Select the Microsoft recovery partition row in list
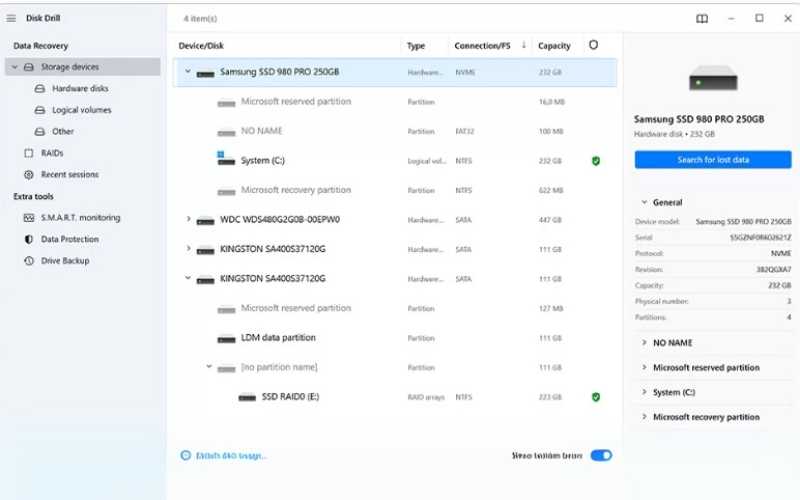800x500 pixels. [x=395, y=190]
